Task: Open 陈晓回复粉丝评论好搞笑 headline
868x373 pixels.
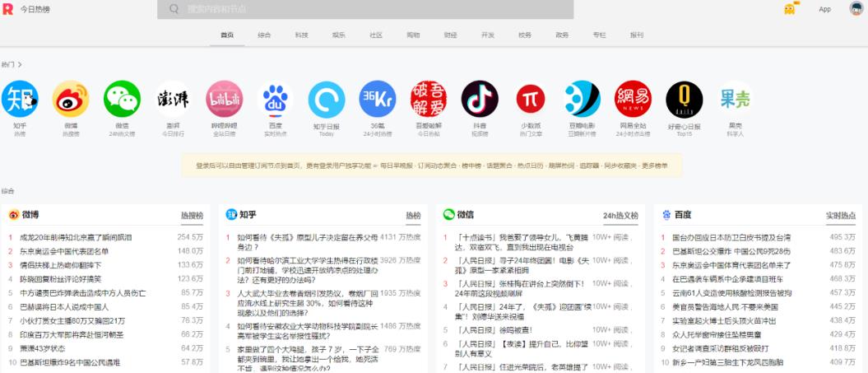Action: coord(60,279)
